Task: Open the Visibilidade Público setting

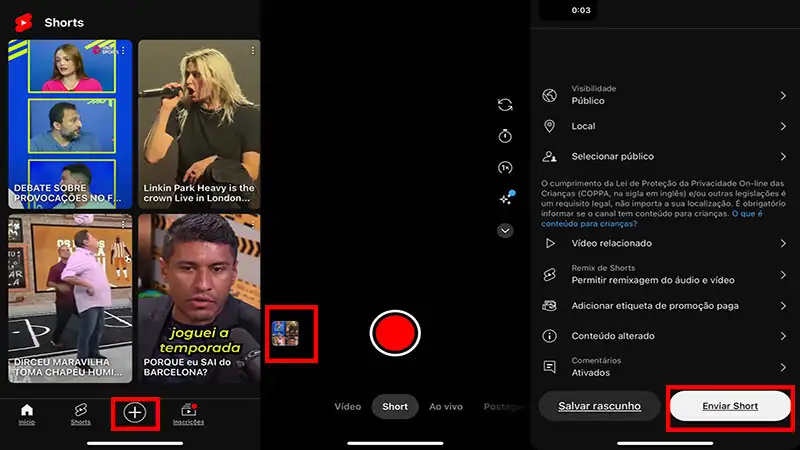Action: click(x=665, y=95)
